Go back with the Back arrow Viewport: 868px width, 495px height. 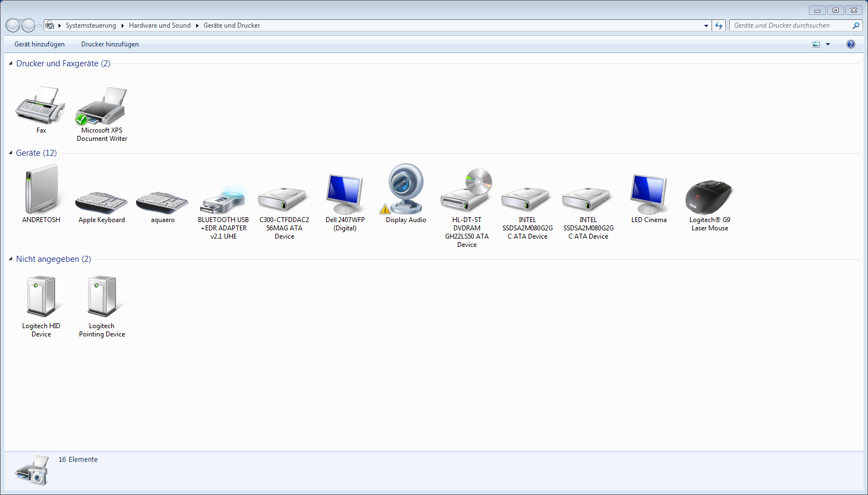13,25
